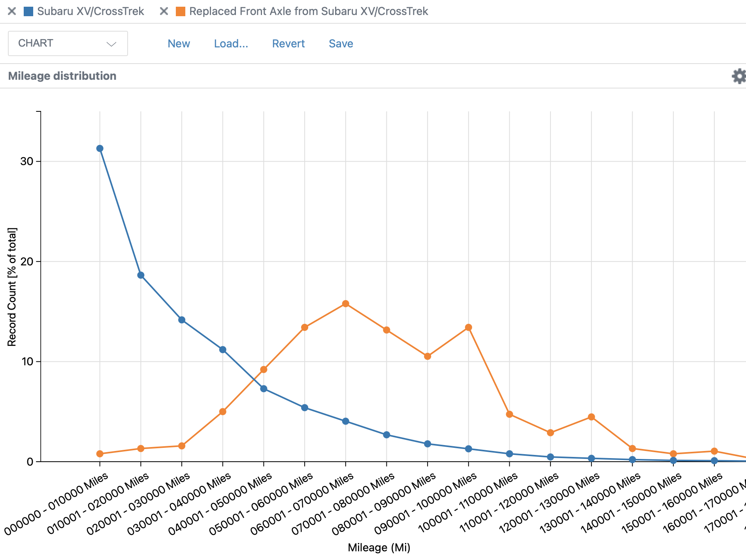Open the CHART dropdown
This screenshot has height=560, width=746.
click(68, 43)
